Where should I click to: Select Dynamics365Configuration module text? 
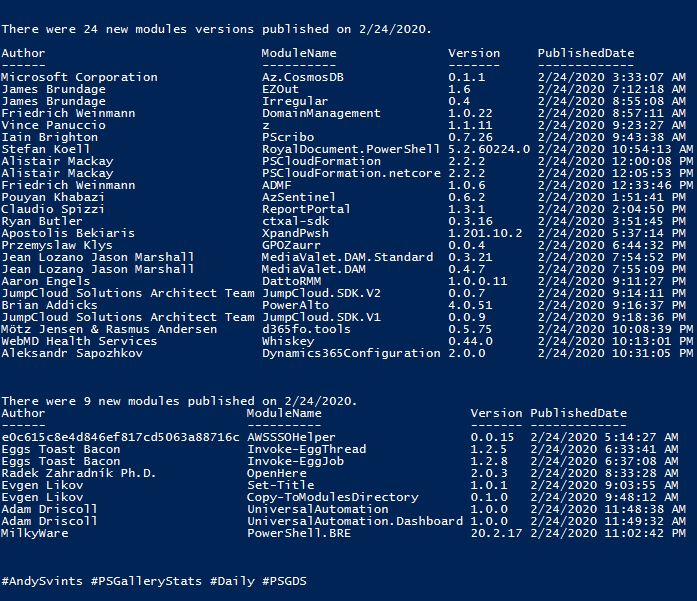click(x=351, y=353)
